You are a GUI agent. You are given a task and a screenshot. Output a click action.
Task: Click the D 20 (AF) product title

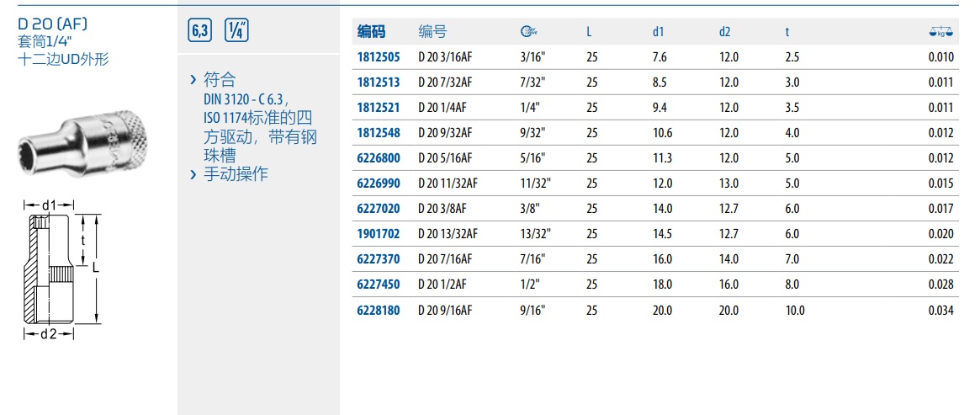(x=52, y=24)
